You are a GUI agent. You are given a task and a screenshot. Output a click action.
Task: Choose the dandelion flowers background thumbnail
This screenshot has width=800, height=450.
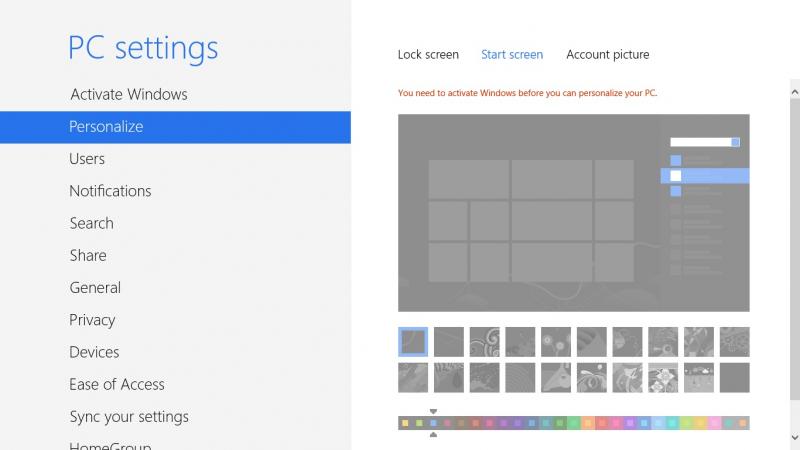coord(556,342)
